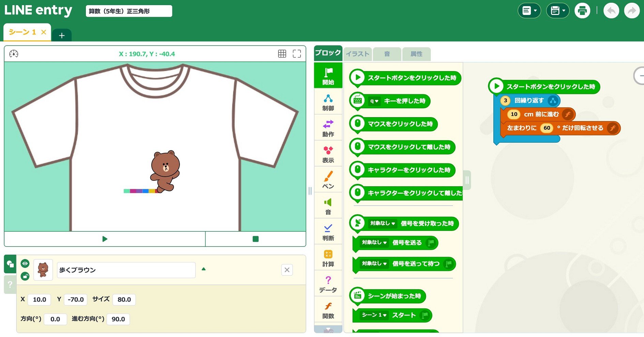
Task: Click the print icon in the header
Action: point(582,11)
